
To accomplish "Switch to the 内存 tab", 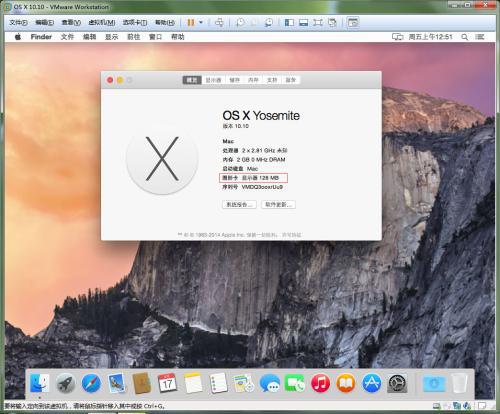I will tap(253, 80).
